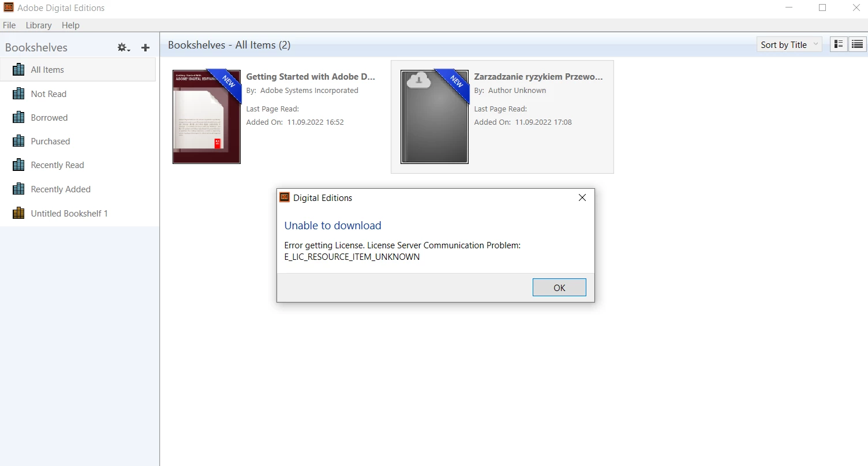Select the Recently Added bookshelf

tap(78, 189)
